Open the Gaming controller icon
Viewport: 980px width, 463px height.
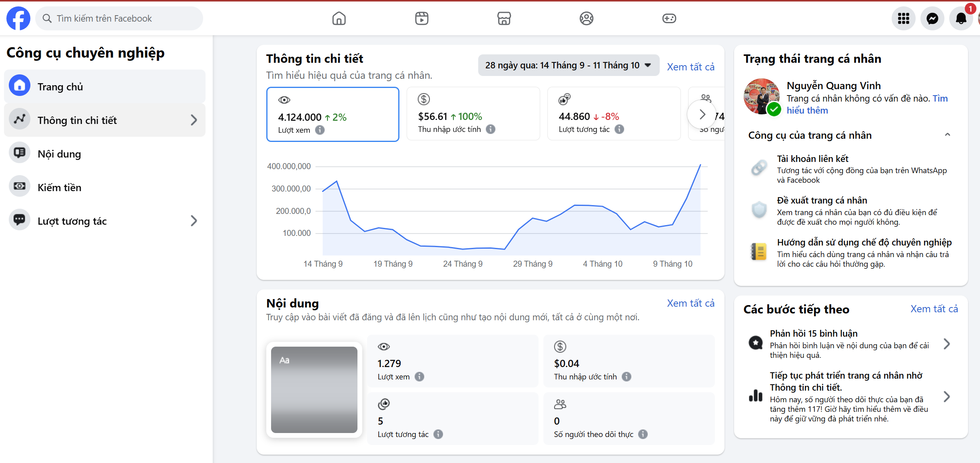[x=669, y=18]
